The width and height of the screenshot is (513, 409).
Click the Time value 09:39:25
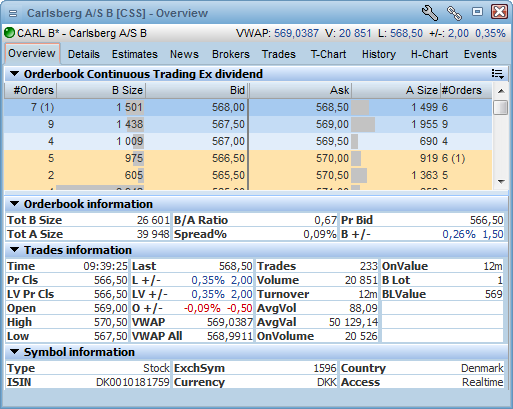[x=105, y=266]
